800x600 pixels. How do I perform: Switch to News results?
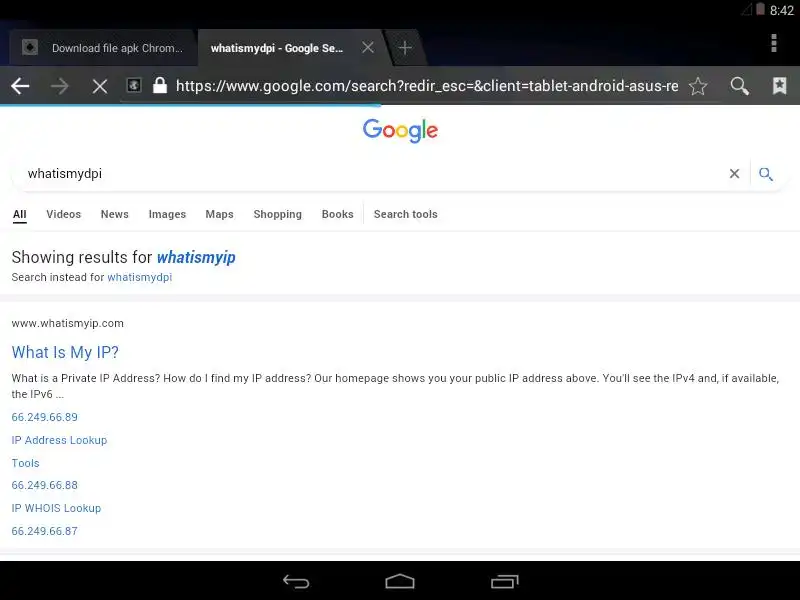[x=114, y=214]
